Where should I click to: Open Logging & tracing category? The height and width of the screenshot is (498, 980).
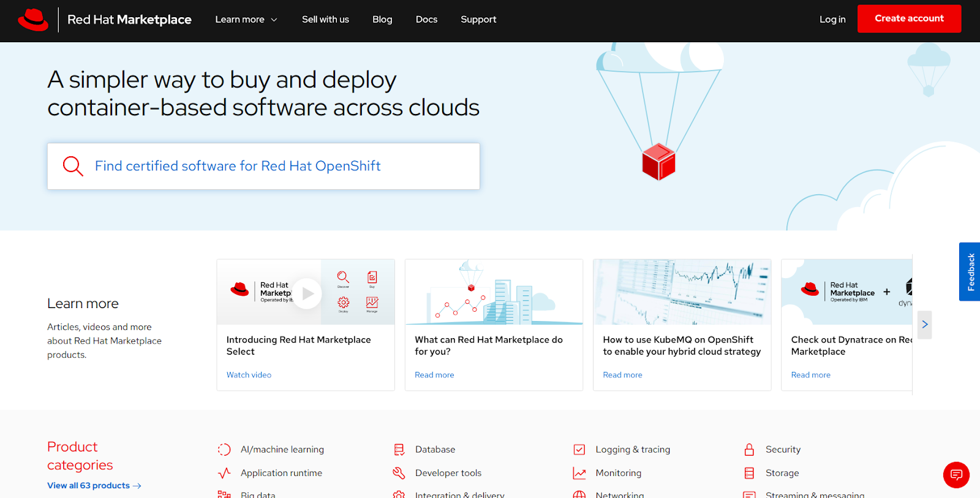coord(633,450)
